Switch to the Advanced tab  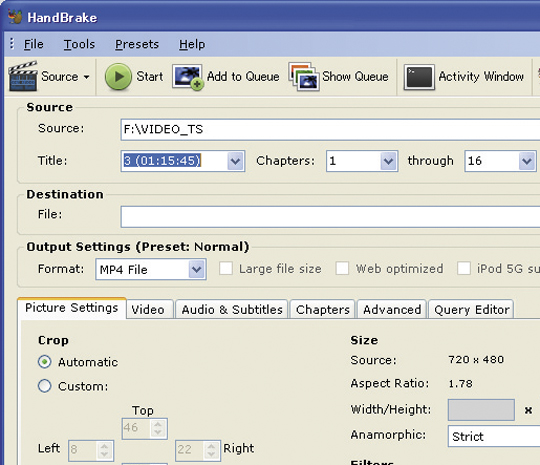(392, 309)
